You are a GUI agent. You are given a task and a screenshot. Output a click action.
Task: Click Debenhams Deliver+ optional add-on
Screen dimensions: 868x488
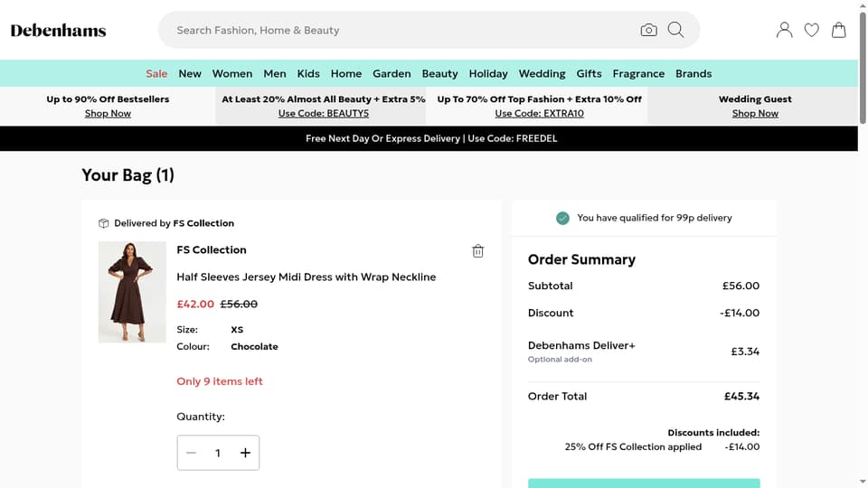[581, 352]
